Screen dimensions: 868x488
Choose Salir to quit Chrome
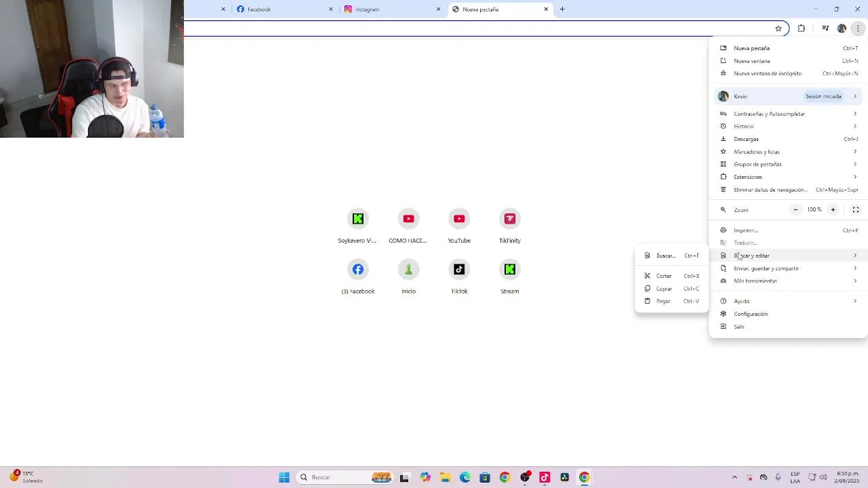[789, 327]
